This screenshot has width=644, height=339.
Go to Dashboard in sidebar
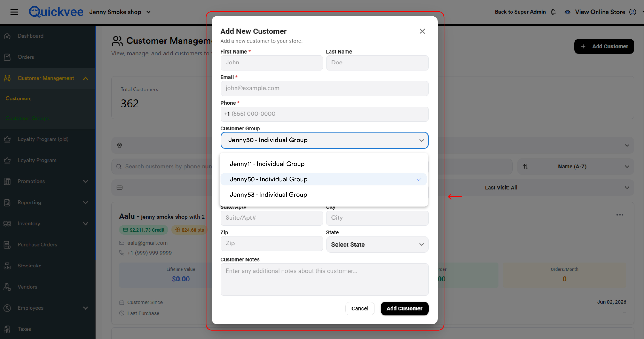(x=31, y=36)
